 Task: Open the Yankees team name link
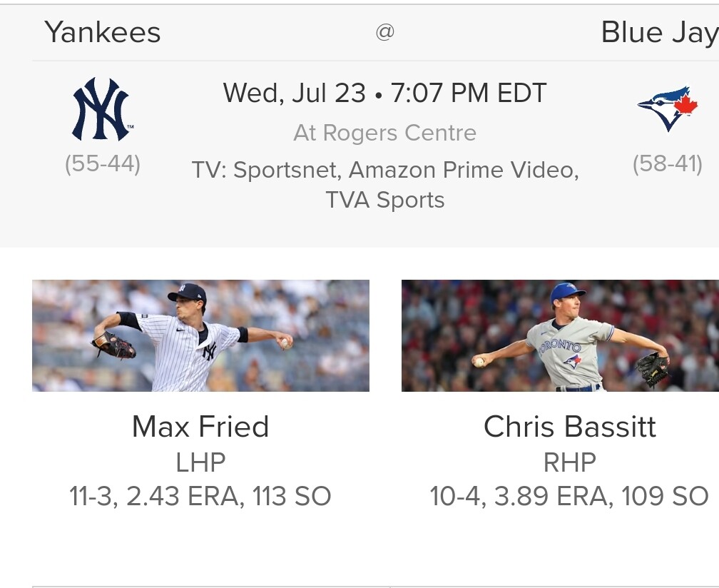pos(103,33)
